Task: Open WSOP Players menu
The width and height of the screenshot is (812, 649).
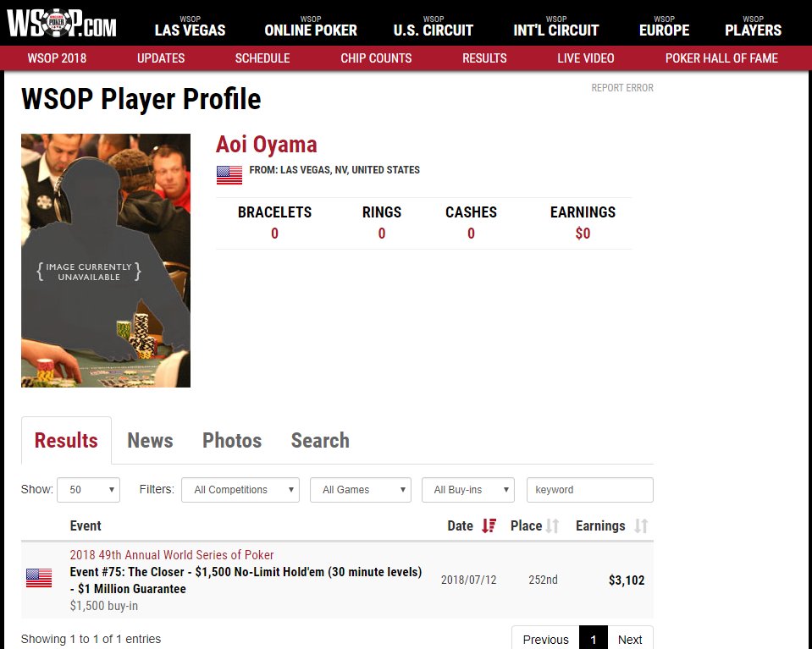Action: coord(753,26)
